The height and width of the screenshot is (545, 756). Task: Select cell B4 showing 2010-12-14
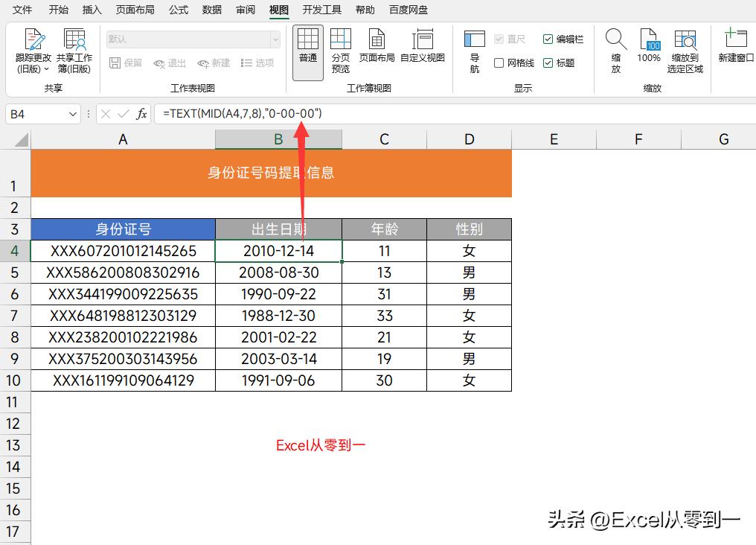click(x=278, y=251)
